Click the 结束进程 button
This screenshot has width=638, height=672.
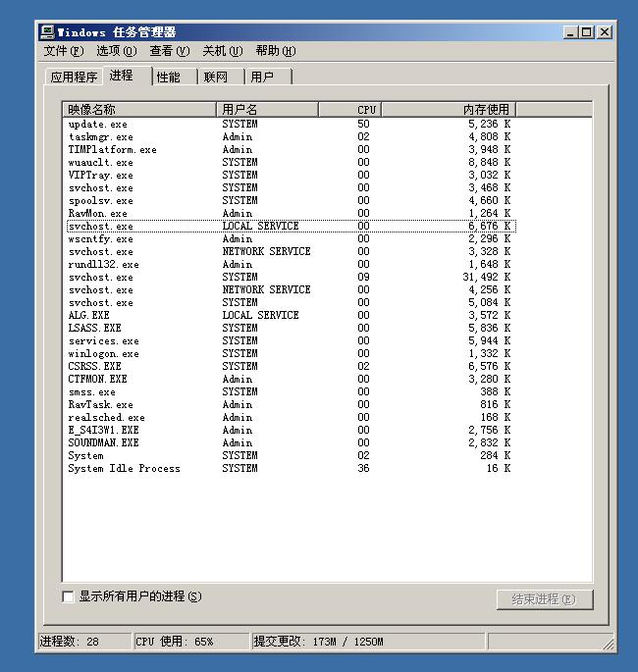pos(545,599)
